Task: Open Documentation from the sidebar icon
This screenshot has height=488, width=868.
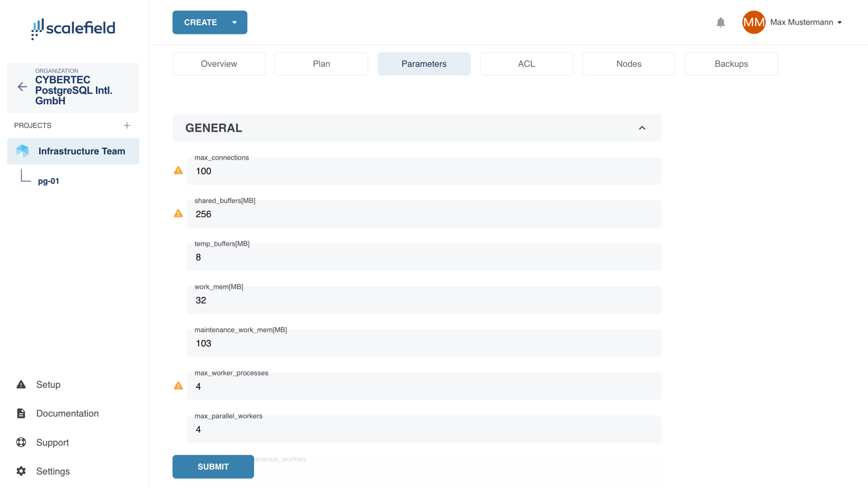Action: click(21, 413)
